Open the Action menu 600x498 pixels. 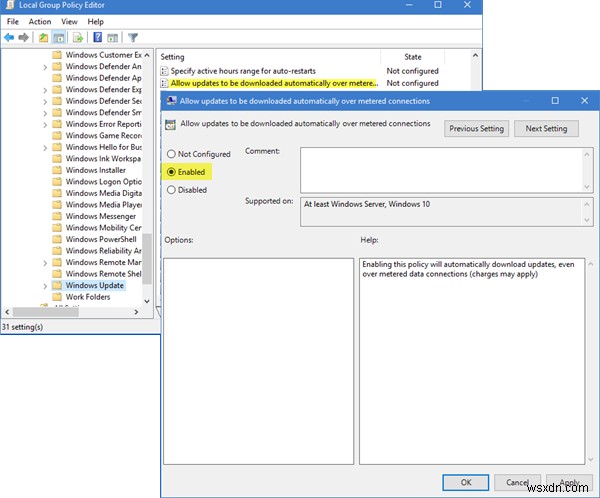pos(40,21)
